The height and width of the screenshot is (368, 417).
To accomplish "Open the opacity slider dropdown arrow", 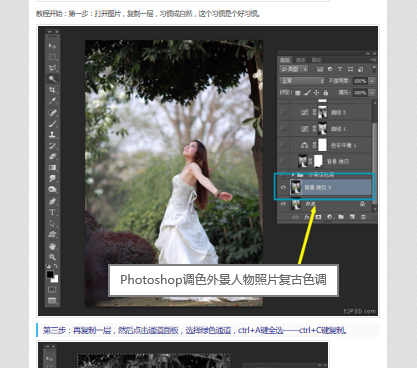I will point(372,81).
